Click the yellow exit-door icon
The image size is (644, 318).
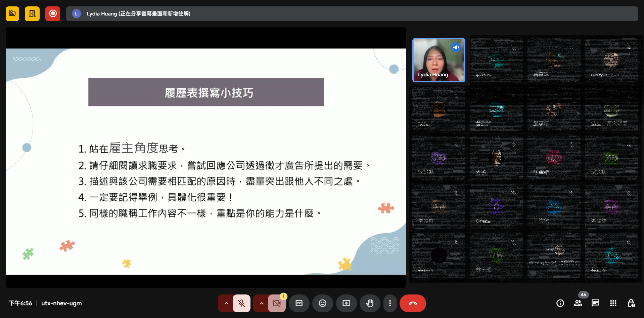click(x=32, y=13)
